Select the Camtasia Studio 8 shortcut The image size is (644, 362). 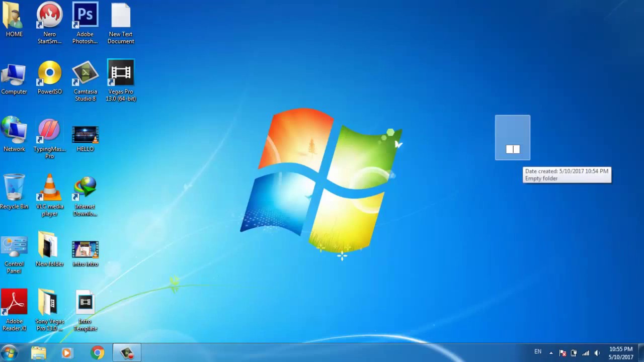[85, 81]
